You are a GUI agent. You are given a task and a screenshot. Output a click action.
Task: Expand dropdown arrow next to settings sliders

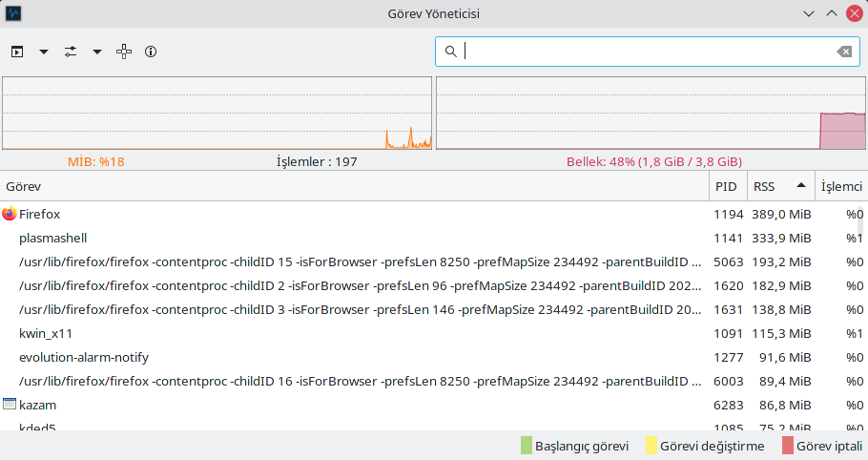click(x=97, y=52)
